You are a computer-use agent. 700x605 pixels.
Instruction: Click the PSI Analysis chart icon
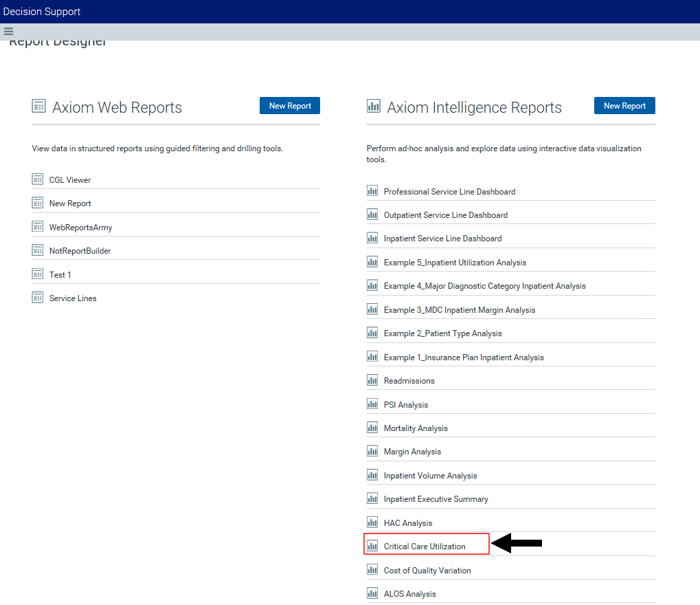[372, 404]
